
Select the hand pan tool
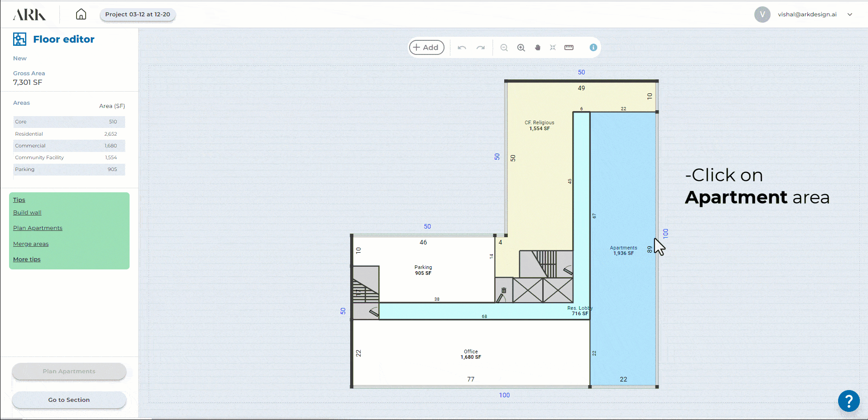[x=538, y=48]
